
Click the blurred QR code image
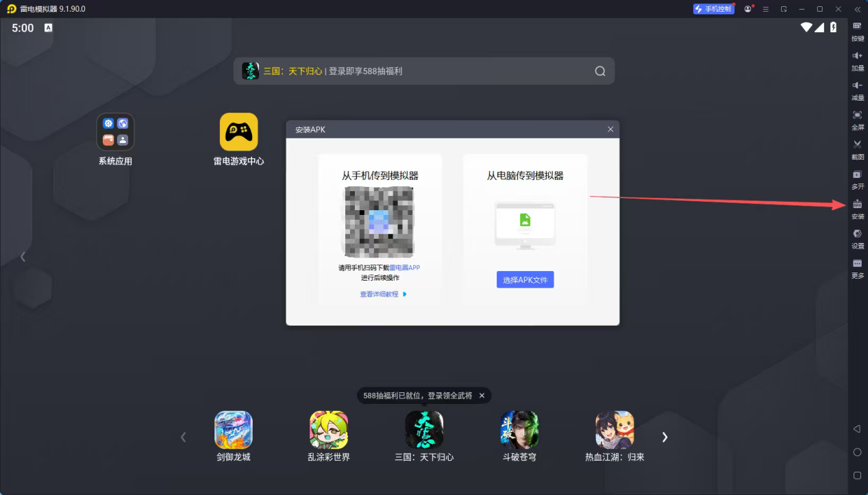[x=379, y=222]
